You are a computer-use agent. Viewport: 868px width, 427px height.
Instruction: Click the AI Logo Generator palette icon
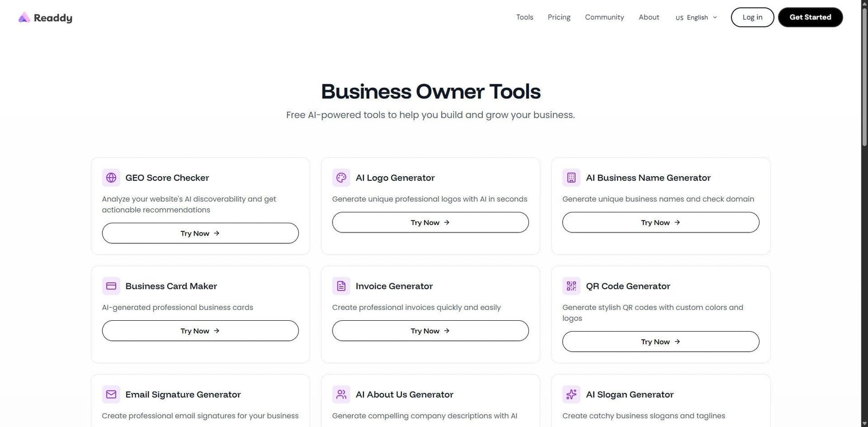coord(341,178)
